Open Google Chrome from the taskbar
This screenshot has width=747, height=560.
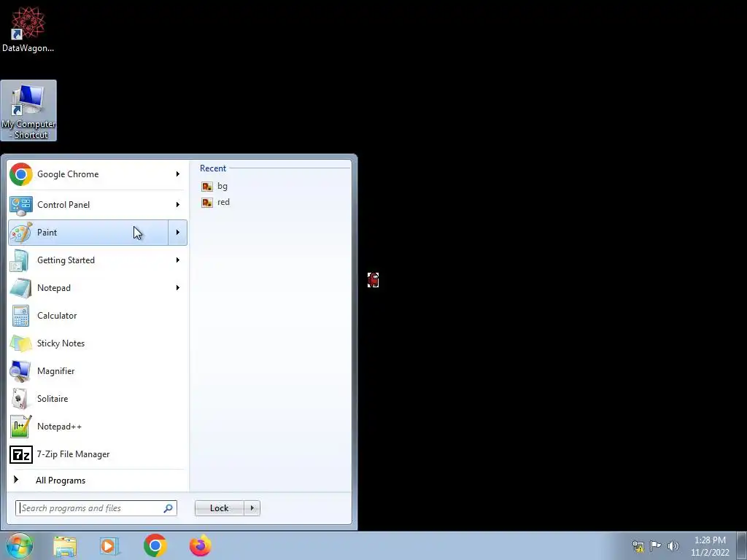coord(155,545)
